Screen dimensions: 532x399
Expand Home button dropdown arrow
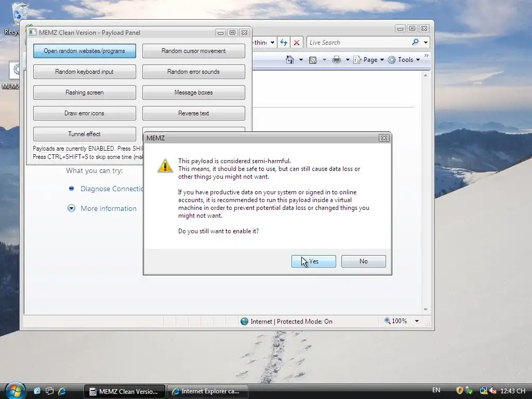pyautogui.click(x=301, y=60)
